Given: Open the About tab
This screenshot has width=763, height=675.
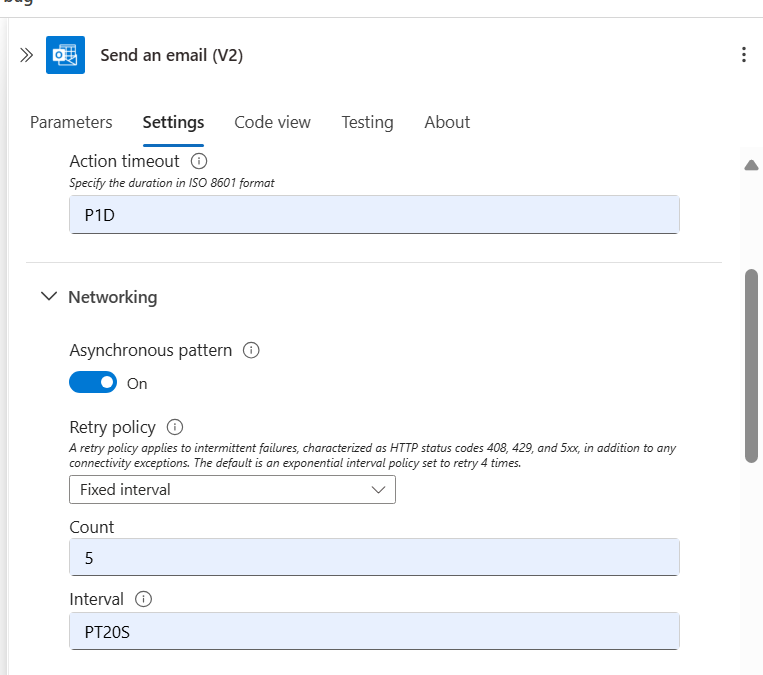Looking at the screenshot, I should [x=447, y=122].
